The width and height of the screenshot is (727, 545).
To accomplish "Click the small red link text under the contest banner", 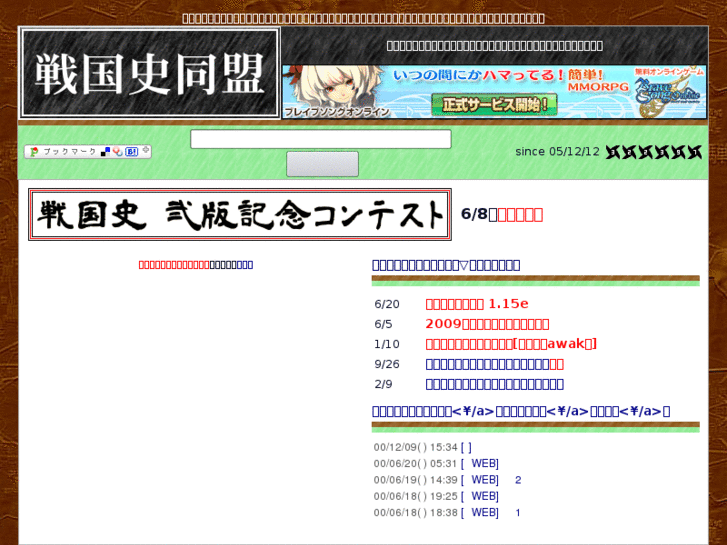I will click(174, 265).
